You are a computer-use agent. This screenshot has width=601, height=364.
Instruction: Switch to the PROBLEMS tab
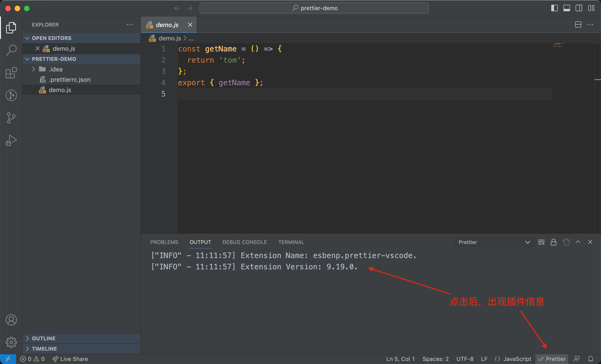point(164,242)
